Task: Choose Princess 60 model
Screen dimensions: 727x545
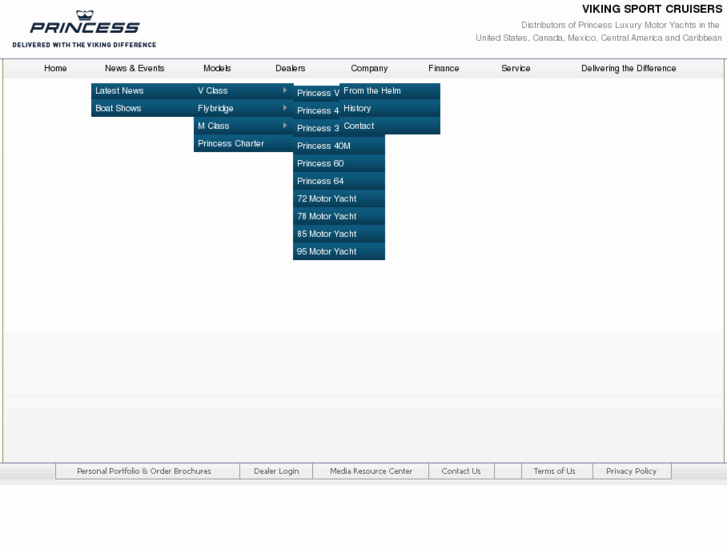Action: click(x=339, y=163)
